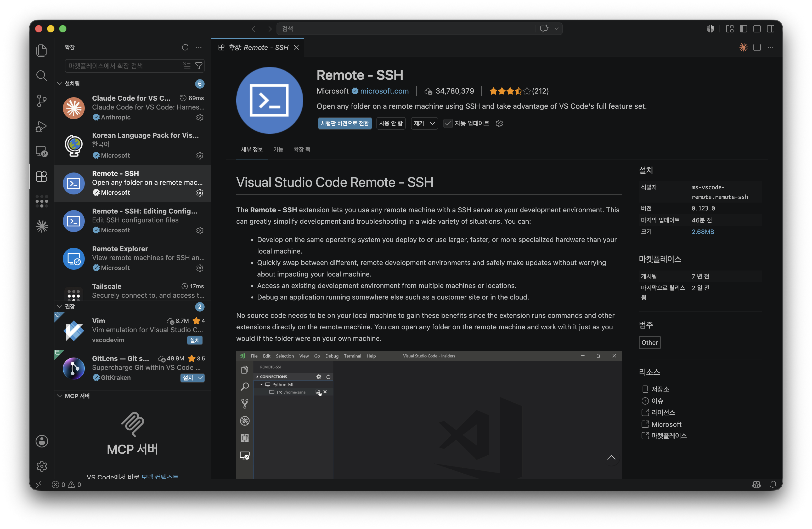Open the Extensions view in activity bar

[42, 176]
